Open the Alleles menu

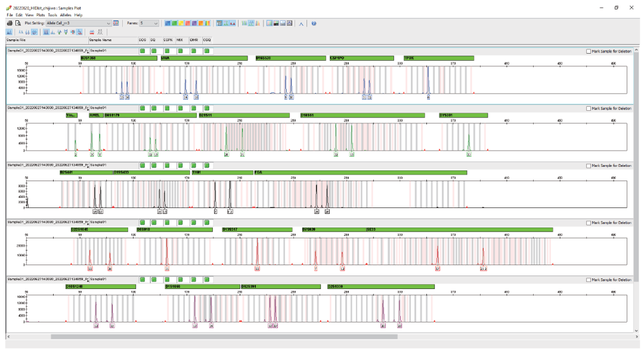(66, 15)
